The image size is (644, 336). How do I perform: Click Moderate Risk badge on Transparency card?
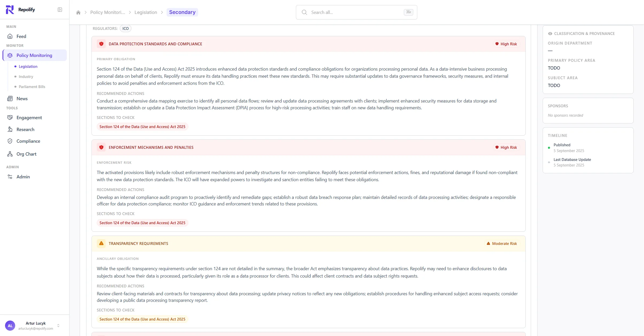click(x=502, y=243)
